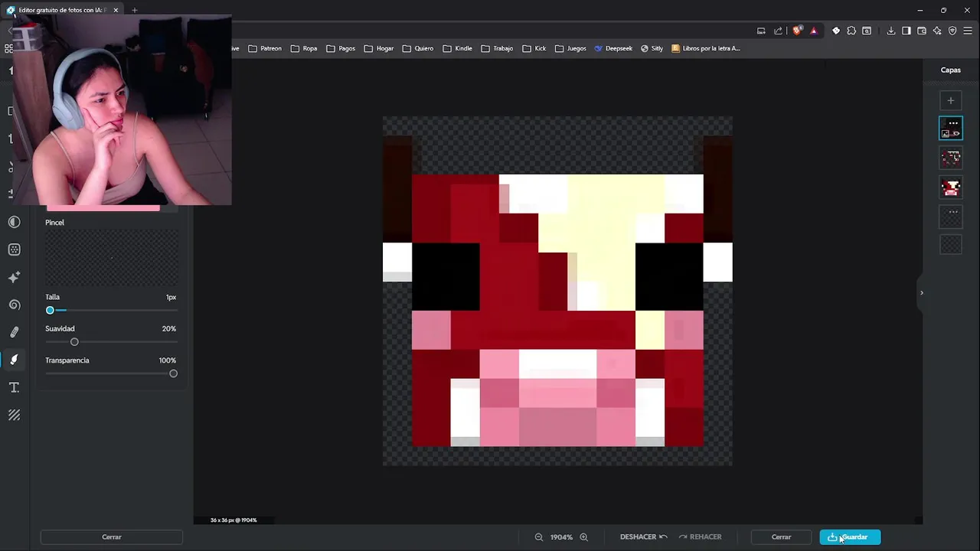Click REHACER to redo
The image size is (980, 551).
700,537
